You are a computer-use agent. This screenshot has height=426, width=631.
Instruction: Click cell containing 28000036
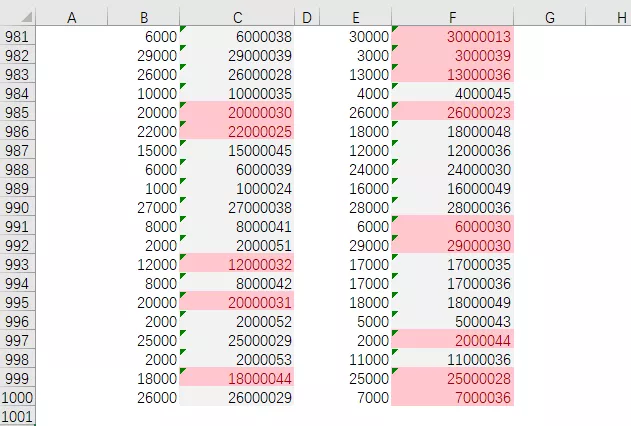tap(452, 208)
